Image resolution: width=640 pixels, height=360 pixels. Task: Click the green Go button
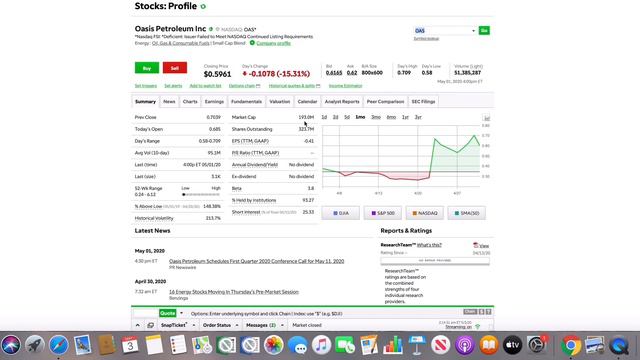(x=484, y=31)
